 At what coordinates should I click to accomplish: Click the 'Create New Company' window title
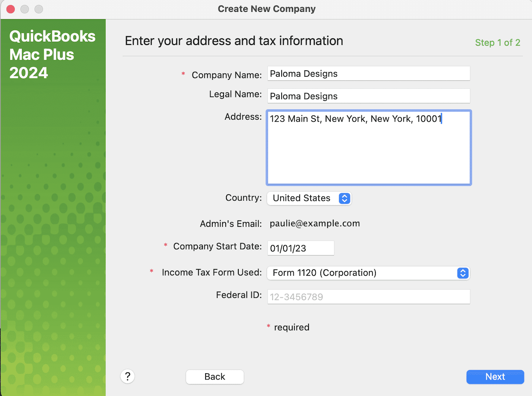pos(266,9)
